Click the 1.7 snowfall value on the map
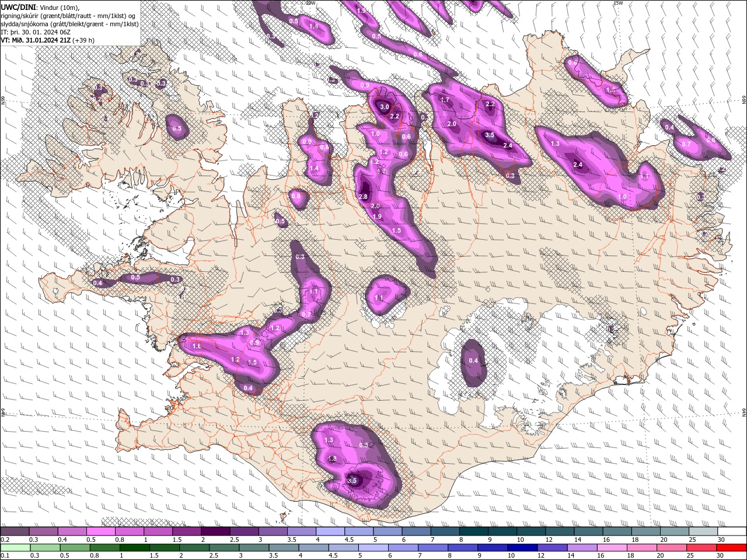The height and width of the screenshot is (560, 747). [445, 100]
